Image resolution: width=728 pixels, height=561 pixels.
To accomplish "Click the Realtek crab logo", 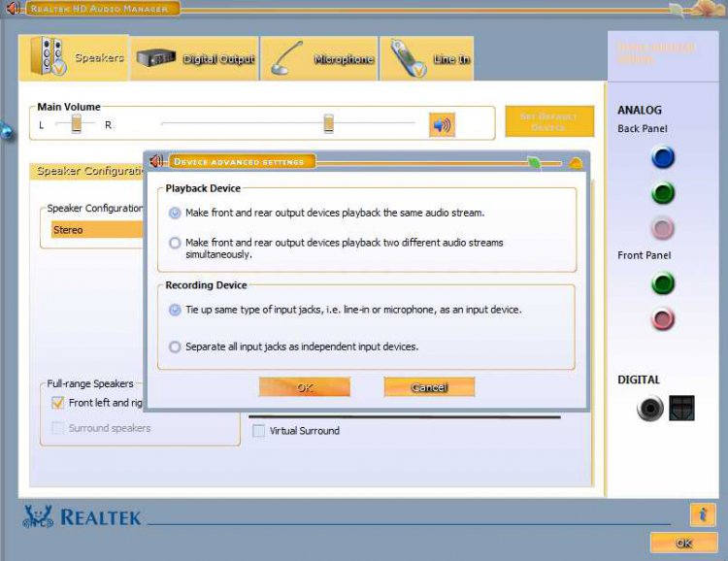I will tap(38, 517).
